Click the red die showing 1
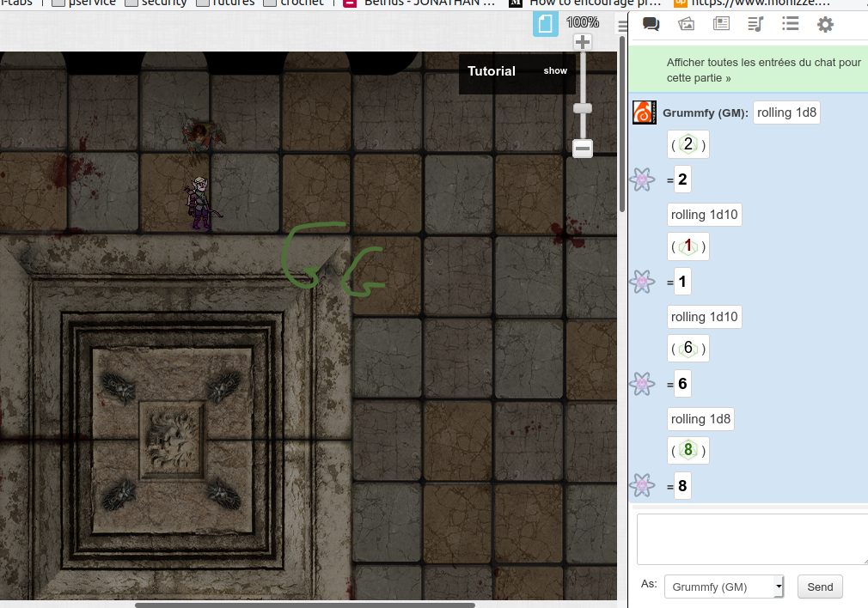 pyautogui.click(x=688, y=246)
